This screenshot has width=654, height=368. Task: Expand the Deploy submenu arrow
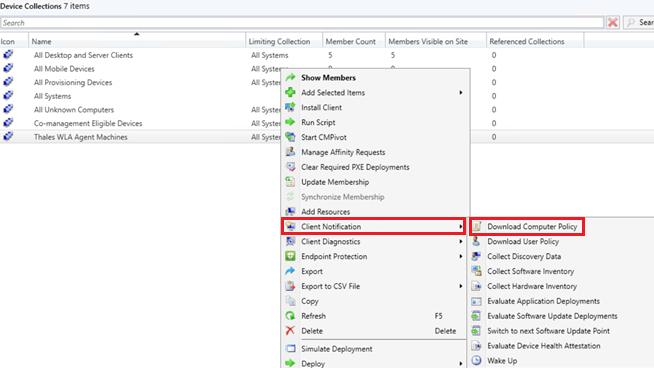tap(461, 363)
